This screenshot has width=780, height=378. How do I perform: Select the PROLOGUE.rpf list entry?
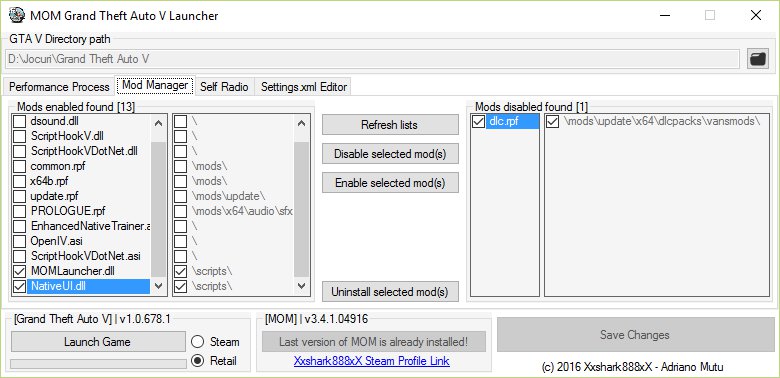tap(68, 211)
